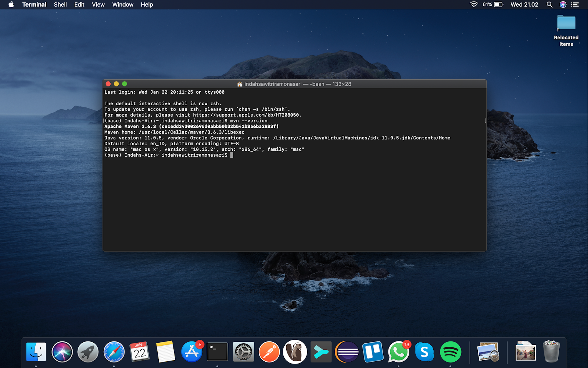Check Wi-Fi status in the menu bar
This screenshot has height=368, width=588.
pyautogui.click(x=474, y=5)
